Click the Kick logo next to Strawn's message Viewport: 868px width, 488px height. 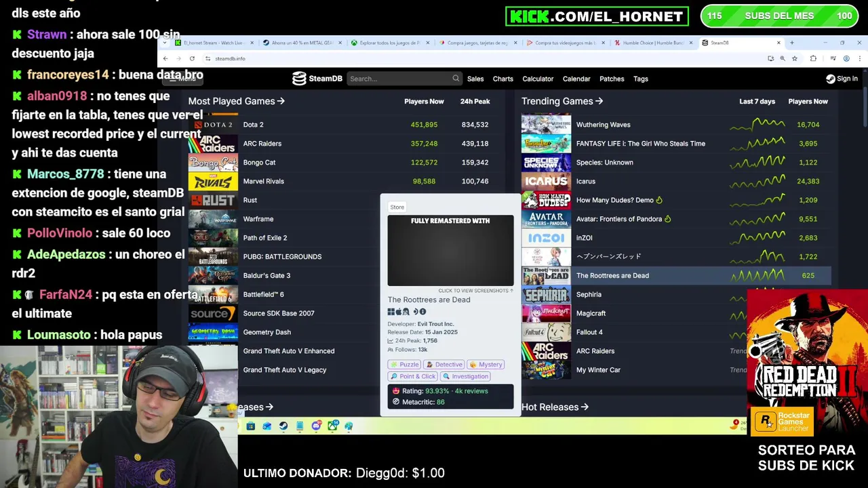tap(18, 34)
